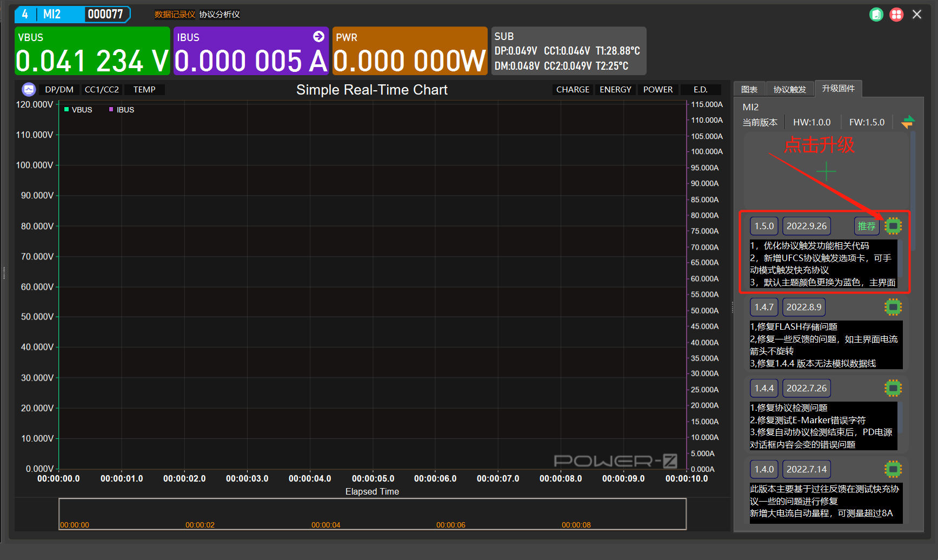Click the PWR power readout panel
Screen dimensions: 938x560
(410, 51)
